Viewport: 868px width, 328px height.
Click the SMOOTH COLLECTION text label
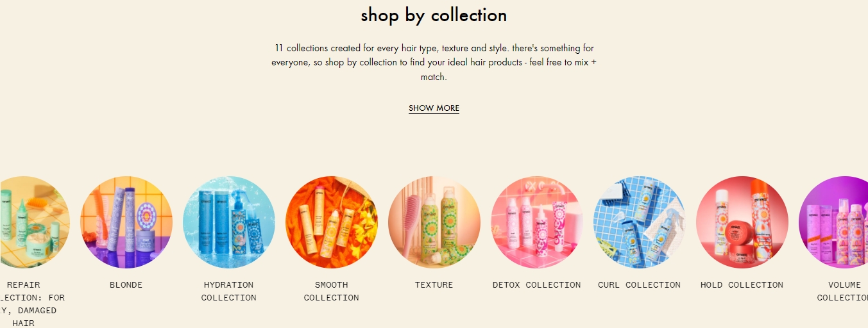(332, 291)
